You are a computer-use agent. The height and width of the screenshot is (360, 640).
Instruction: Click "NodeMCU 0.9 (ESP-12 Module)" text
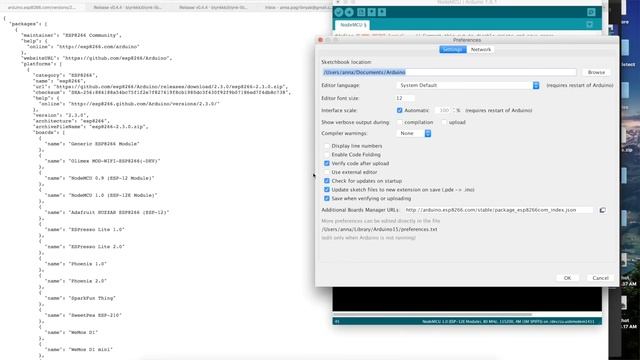click(111, 178)
